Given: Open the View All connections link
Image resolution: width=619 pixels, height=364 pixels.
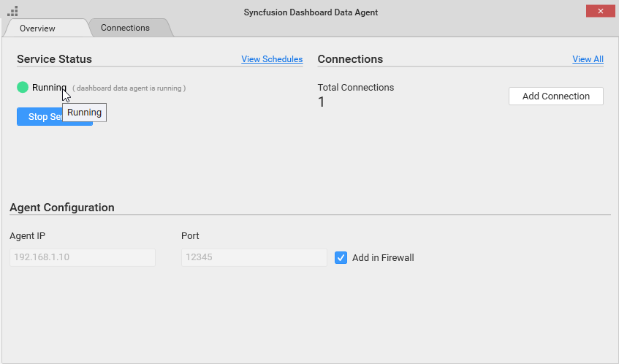Looking at the screenshot, I should [588, 59].
